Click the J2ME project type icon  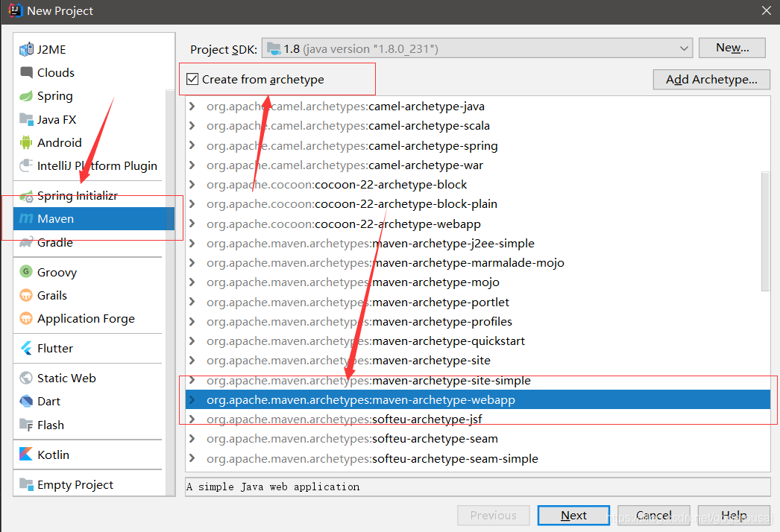coord(26,49)
